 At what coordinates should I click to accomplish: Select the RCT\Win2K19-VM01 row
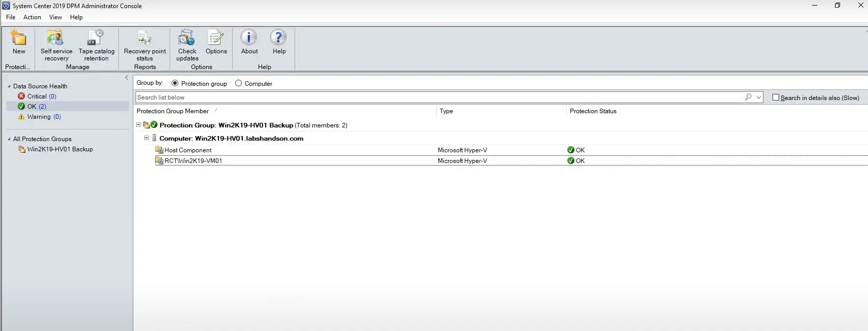point(511,160)
